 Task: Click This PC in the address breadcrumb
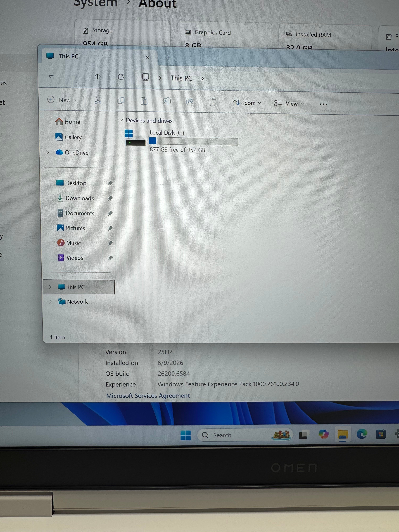(x=181, y=78)
